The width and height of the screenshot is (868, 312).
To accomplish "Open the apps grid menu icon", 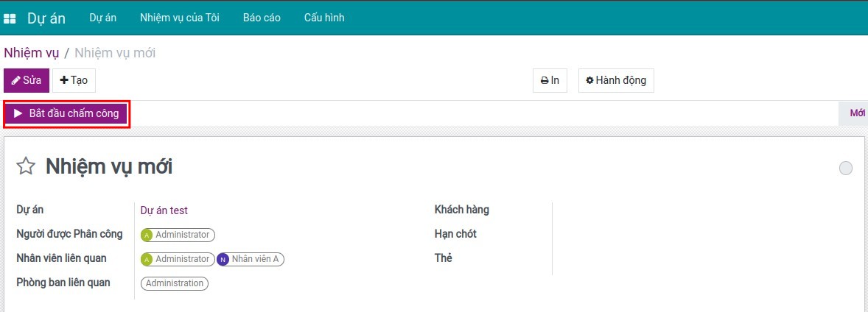I will click(x=10, y=18).
